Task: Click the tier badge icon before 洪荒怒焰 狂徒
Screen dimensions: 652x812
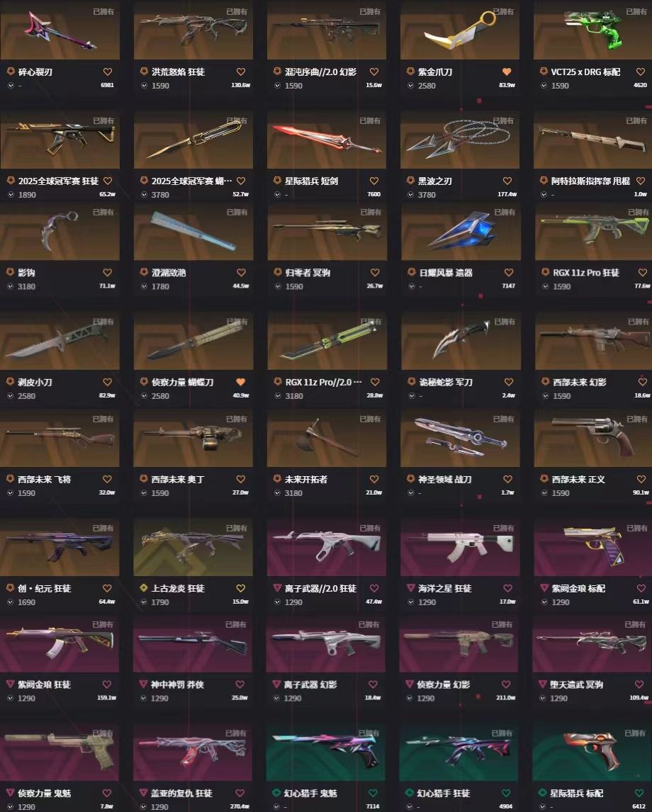Action: pyautogui.click(x=144, y=71)
